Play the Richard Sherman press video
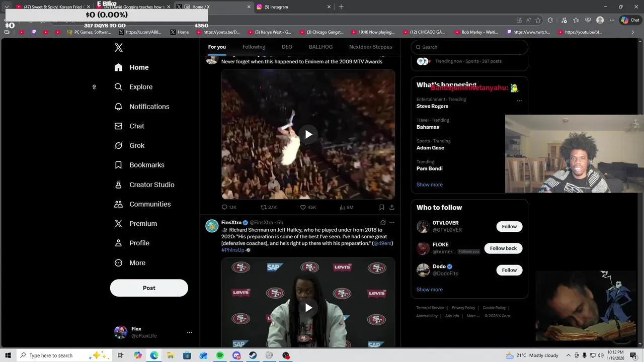 coord(308,308)
